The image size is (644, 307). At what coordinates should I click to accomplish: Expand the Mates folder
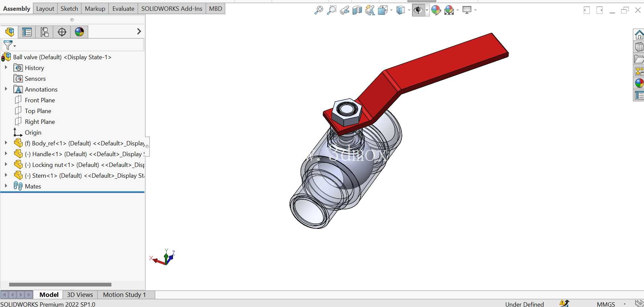pos(6,186)
